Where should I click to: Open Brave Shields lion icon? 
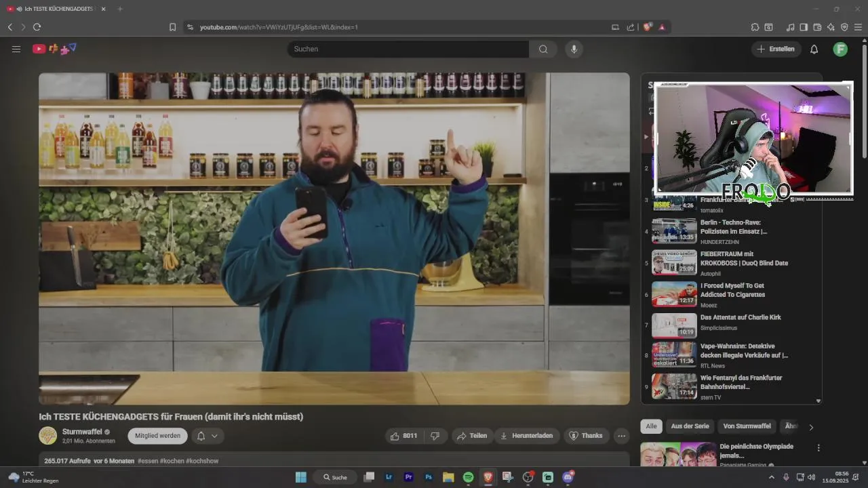[x=648, y=27]
